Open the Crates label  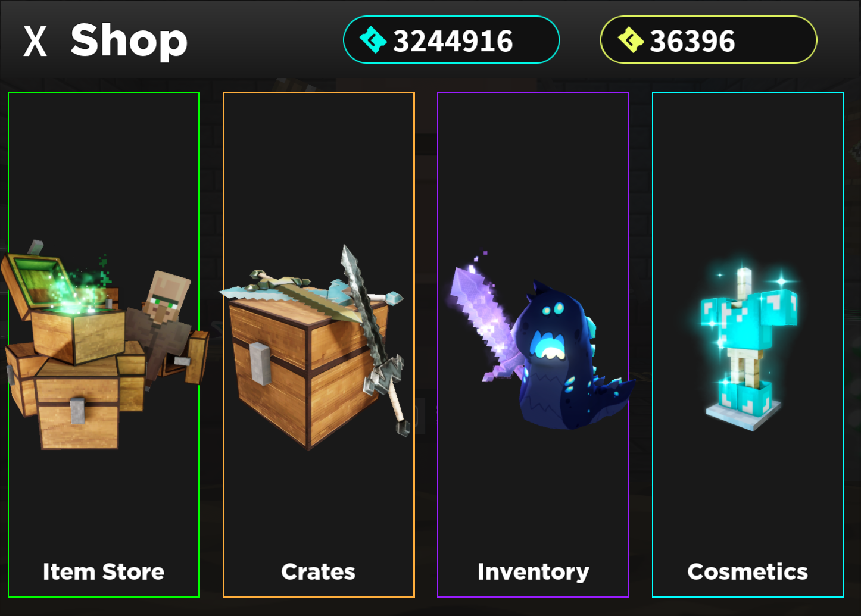tap(319, 571)
